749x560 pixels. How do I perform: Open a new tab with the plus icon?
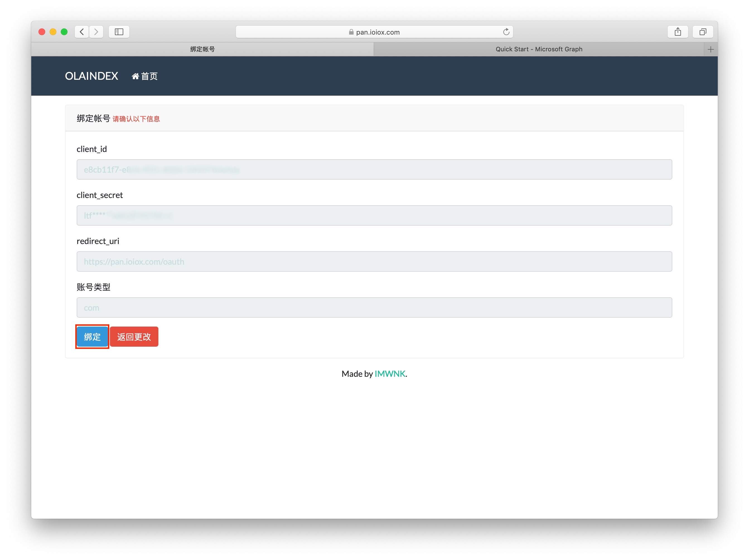tap(711, 49)
